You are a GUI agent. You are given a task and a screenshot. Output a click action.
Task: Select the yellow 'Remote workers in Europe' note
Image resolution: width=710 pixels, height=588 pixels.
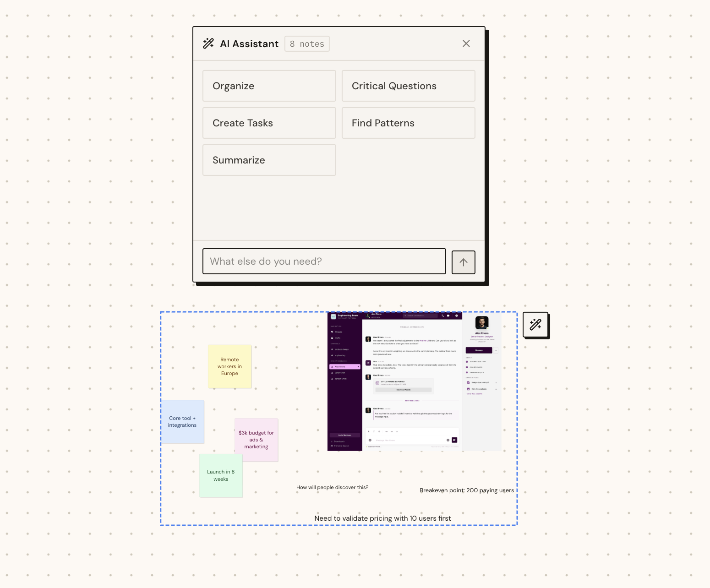click(x=229, y=366)
